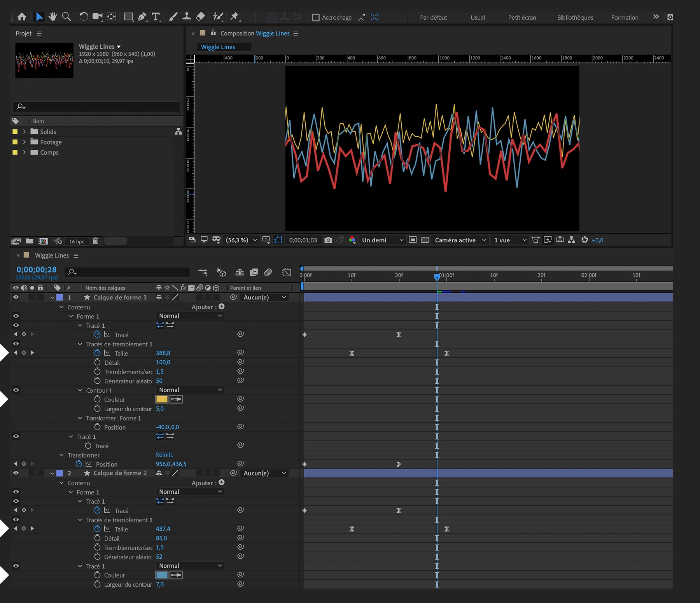Click the current timecode 0;00;00;28
Viewport: 700px width, 603px height.
[37, 269]
